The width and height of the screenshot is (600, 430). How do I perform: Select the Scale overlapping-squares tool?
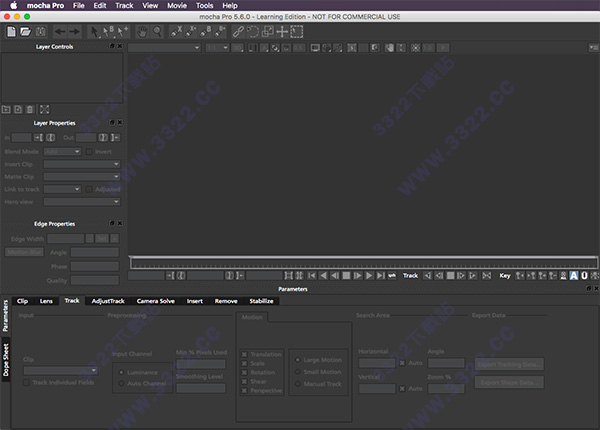[267, 31]
